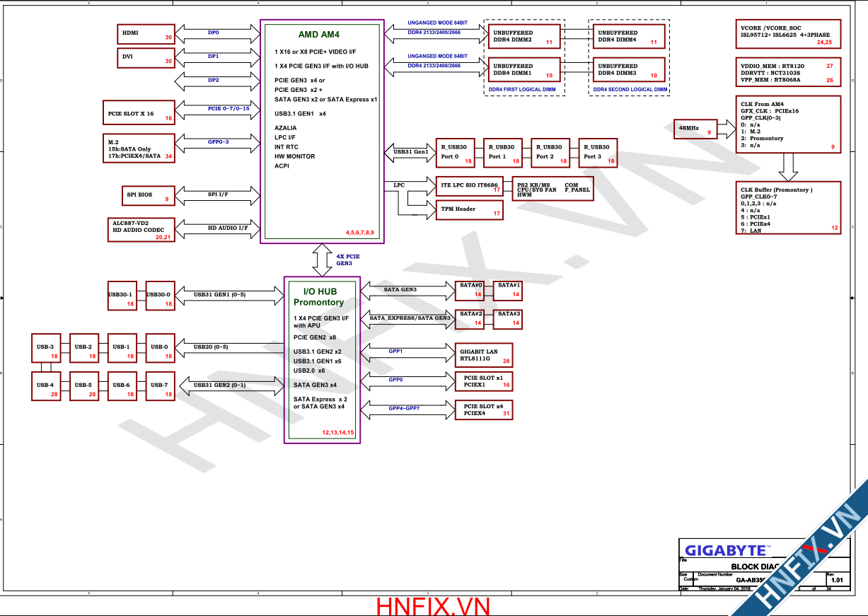The width and height of the screenshot is (868, 616).
Task: Select the R_USB30 Port 0 block
Action: pyautogui.click(x=455, y=152)
